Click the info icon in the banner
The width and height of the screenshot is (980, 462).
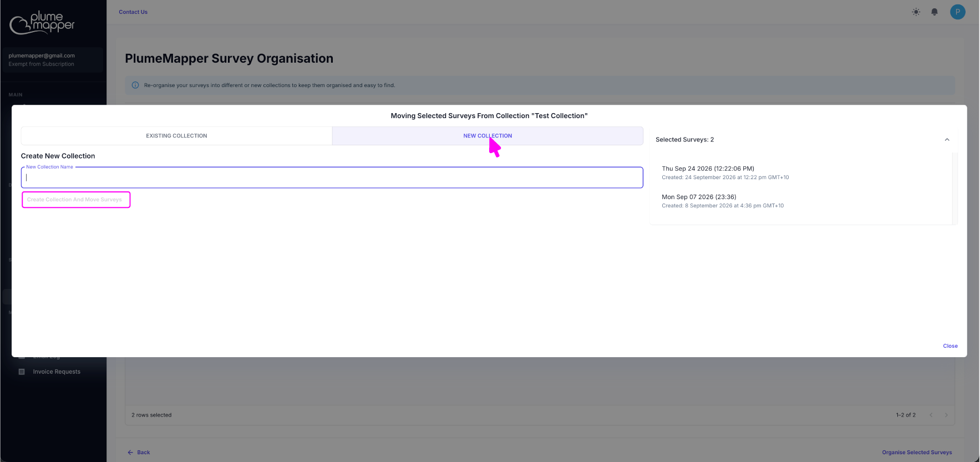(135, 85)
